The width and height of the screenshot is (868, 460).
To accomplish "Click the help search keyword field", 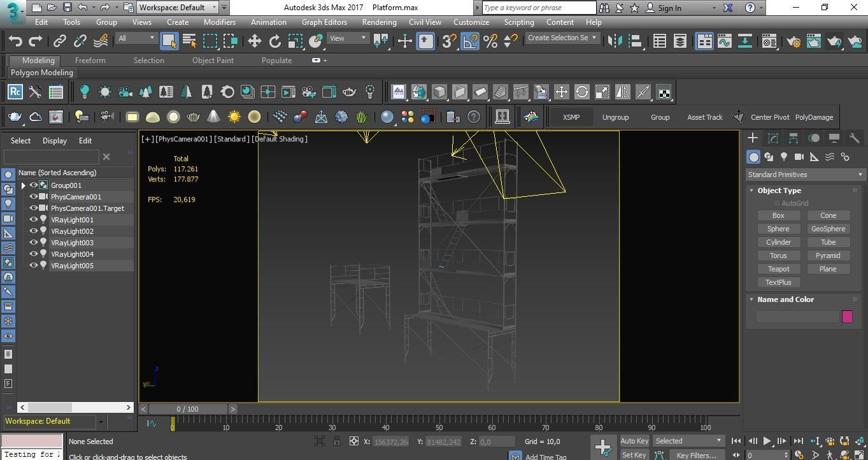I will click(x=539, y=8).
